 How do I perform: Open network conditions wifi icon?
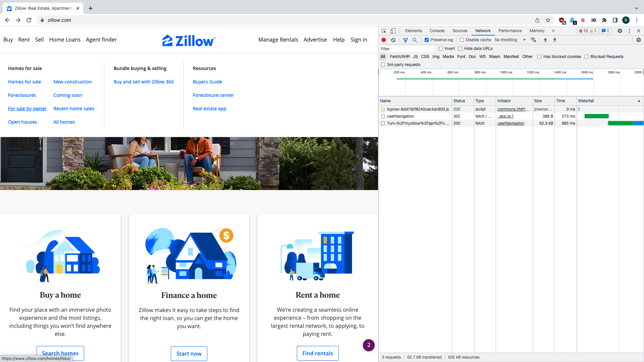coord(533,40)
